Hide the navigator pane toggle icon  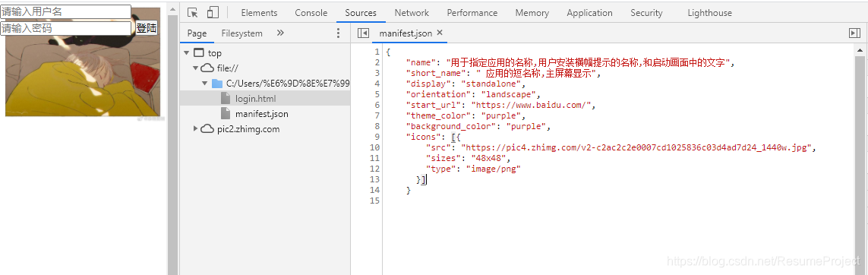363,33
